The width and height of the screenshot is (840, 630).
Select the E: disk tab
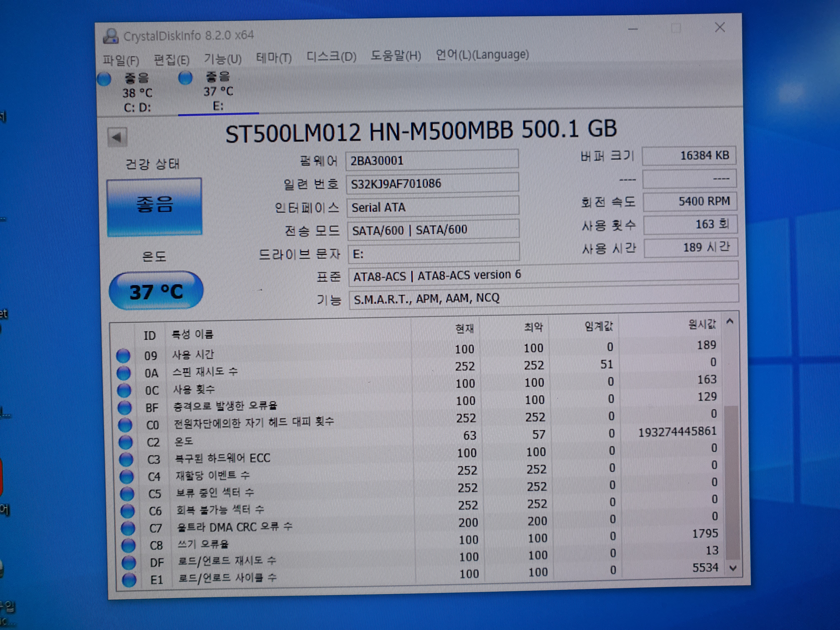(218, 91)
